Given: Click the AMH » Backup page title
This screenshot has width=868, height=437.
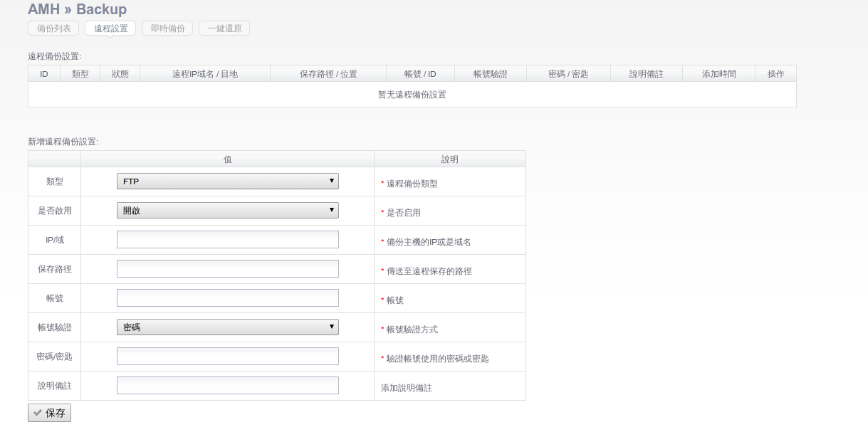Looking at the screenshot, I should 77,9.
